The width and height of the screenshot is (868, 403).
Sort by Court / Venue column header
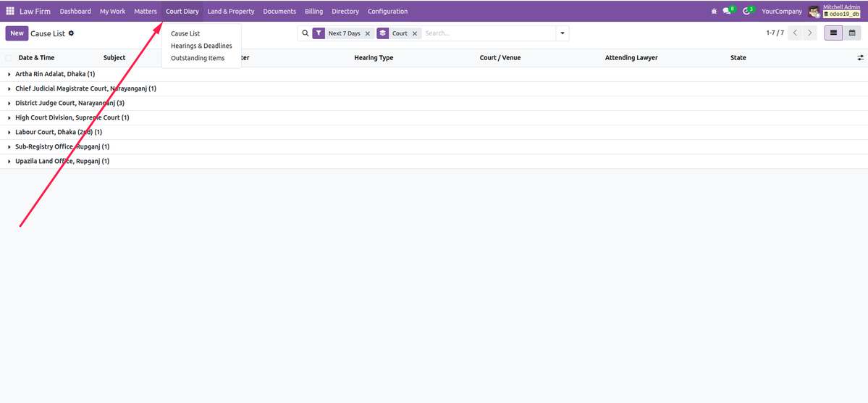pos(500,58)
